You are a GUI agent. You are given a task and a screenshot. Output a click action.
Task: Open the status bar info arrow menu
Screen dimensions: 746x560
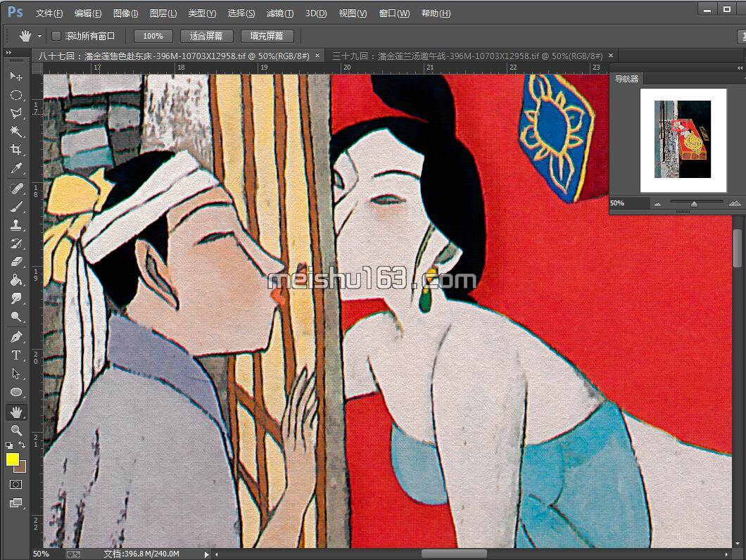[206, 554]
